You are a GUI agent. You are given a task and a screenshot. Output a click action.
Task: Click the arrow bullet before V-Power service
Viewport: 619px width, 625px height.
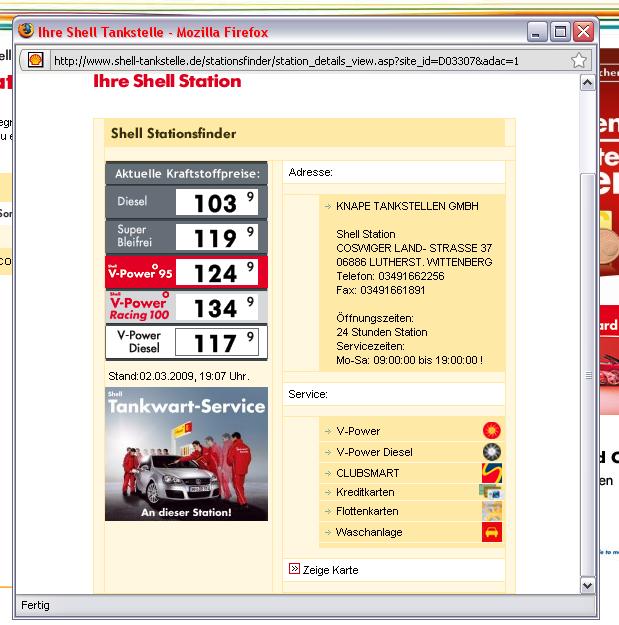coord(328,431)
